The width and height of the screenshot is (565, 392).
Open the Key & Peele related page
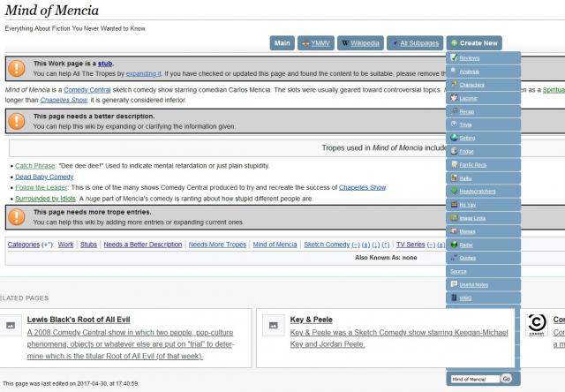[x=310, y=320]
